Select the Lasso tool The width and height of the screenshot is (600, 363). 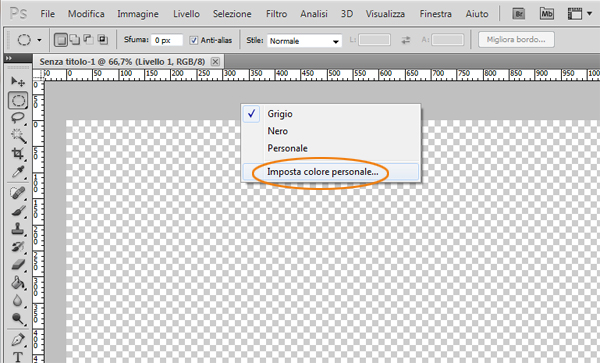[18, 118]
